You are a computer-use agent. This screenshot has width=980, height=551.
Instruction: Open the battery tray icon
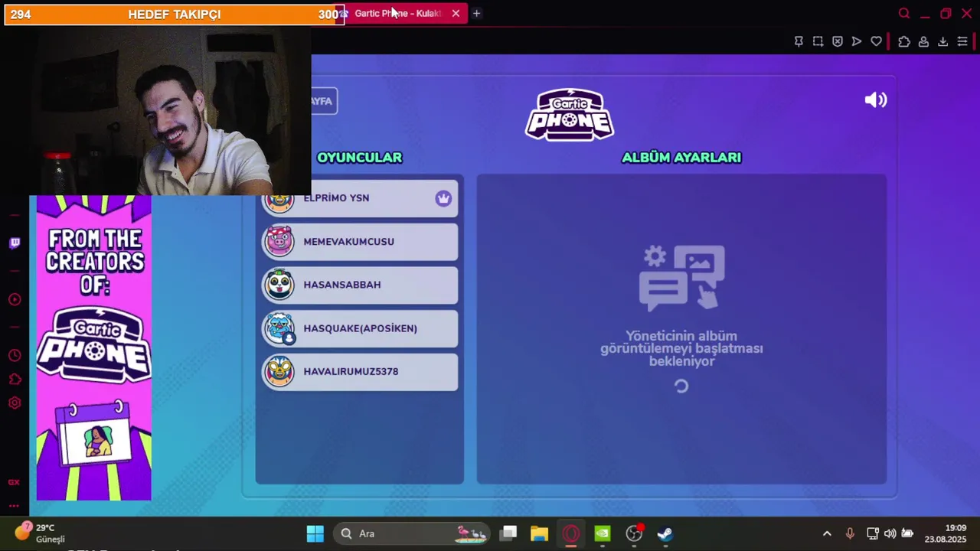click(x=907, y=533)
